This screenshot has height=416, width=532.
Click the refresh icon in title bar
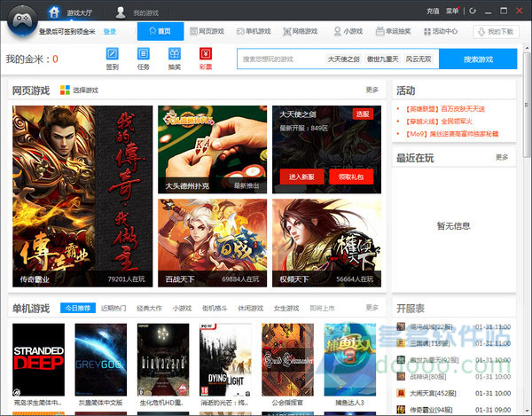pos(473,11)
